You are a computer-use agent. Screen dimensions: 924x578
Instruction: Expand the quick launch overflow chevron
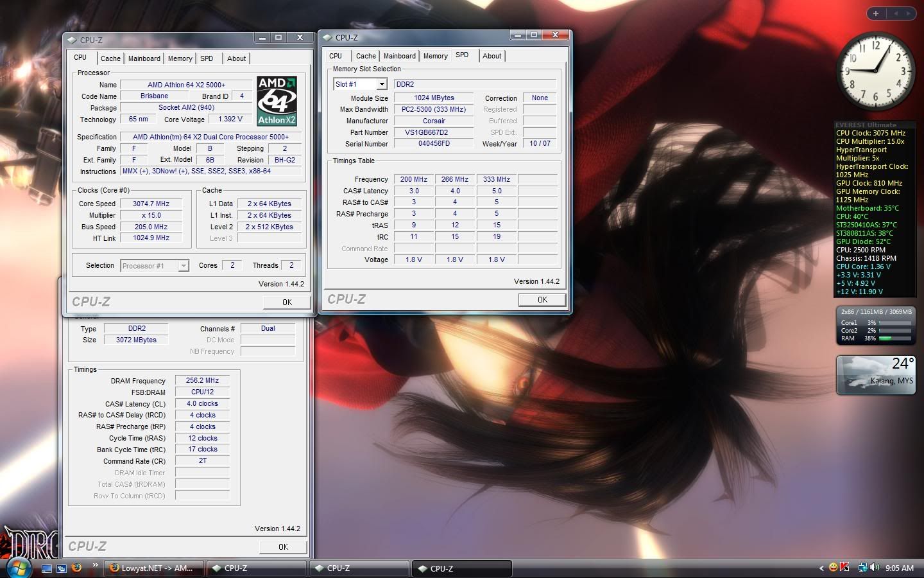click(96, 565)
